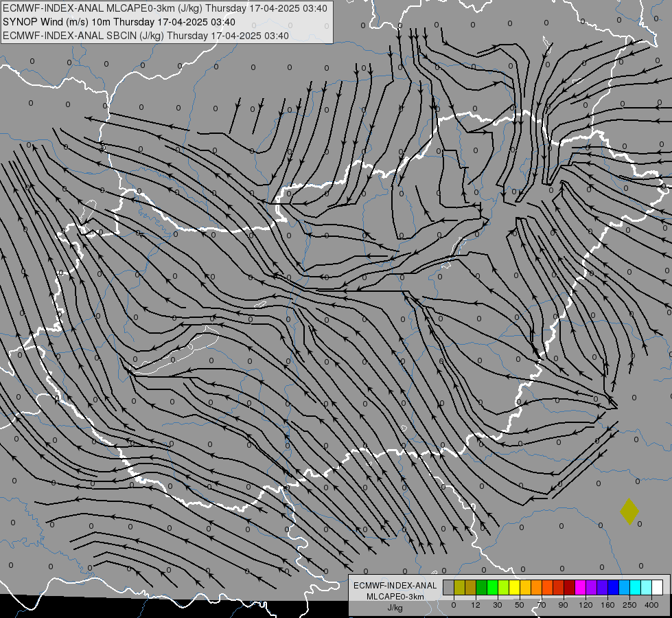Select the 'SYNOP Wind (m/s) 10m' title line

click(x=119, y=22)
